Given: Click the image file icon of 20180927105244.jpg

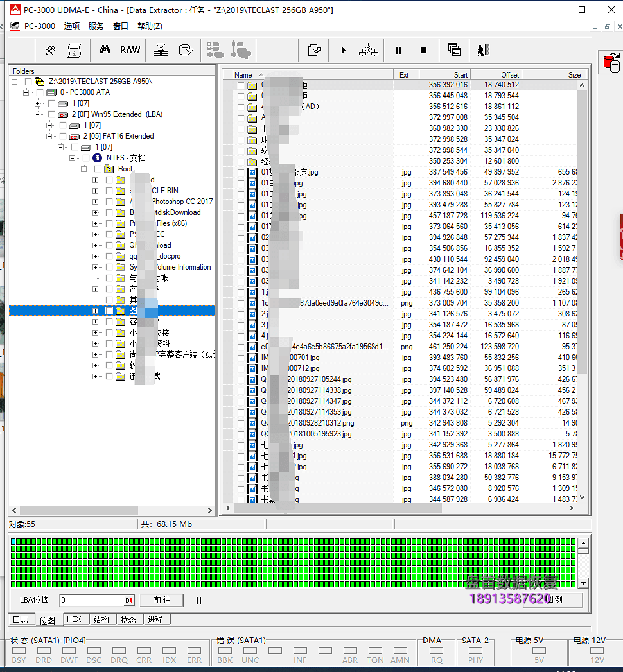Looking at the screenshot, I should [x=252, y=380].
